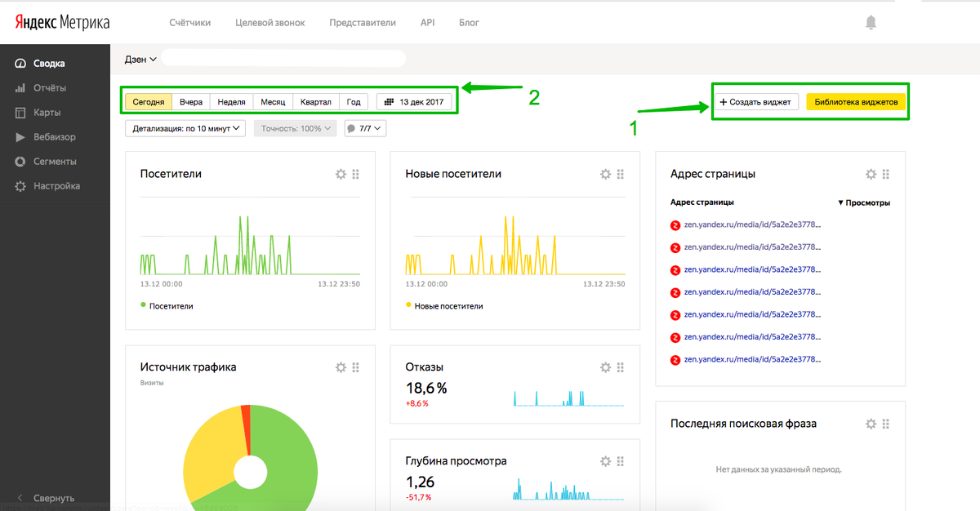Click the Отказы sparkline chart

pyautogui.click(x=568, y=397)
